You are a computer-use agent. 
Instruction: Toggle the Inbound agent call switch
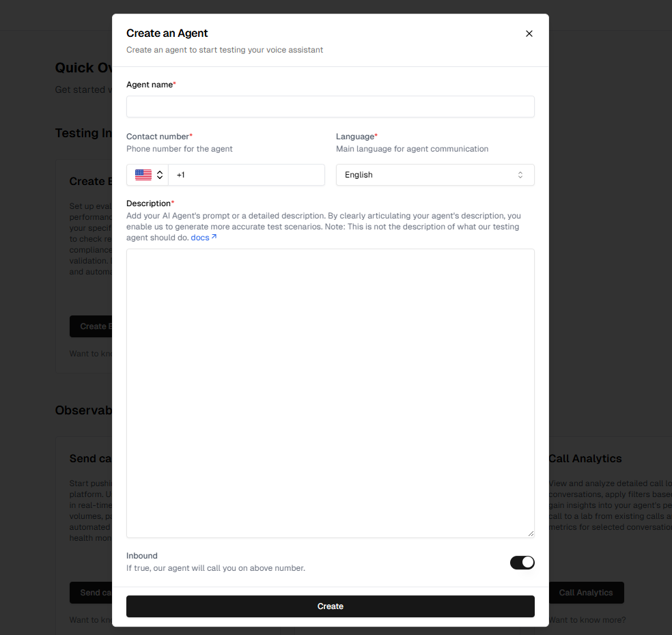coord(522,562)
